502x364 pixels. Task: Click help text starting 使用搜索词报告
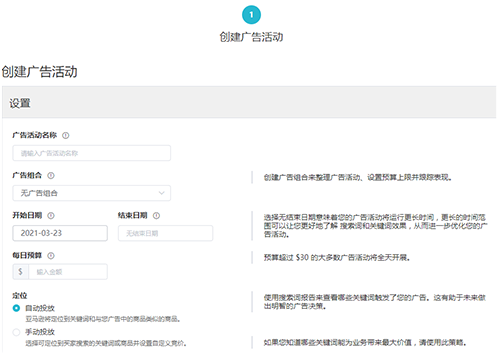point(375,302)
